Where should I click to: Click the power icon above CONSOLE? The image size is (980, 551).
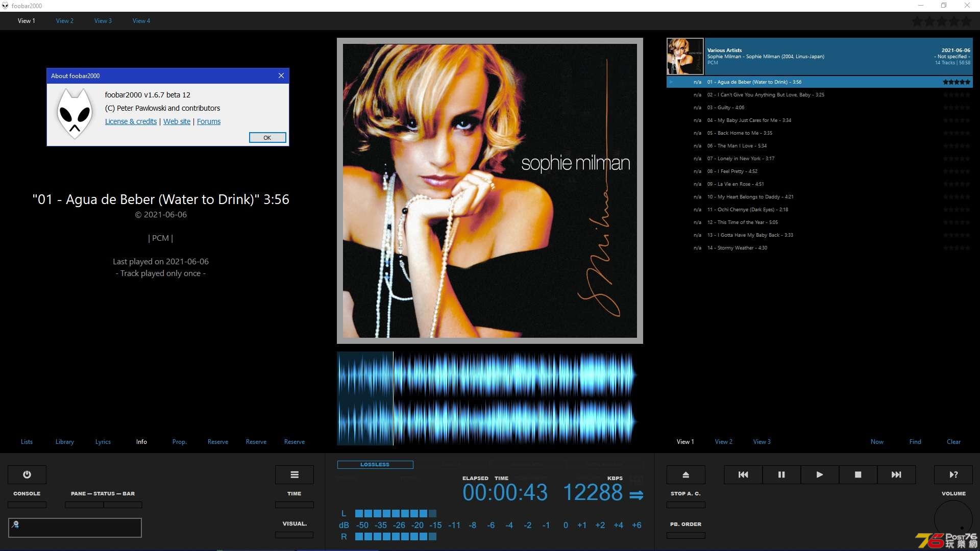[x=27, y=474]
